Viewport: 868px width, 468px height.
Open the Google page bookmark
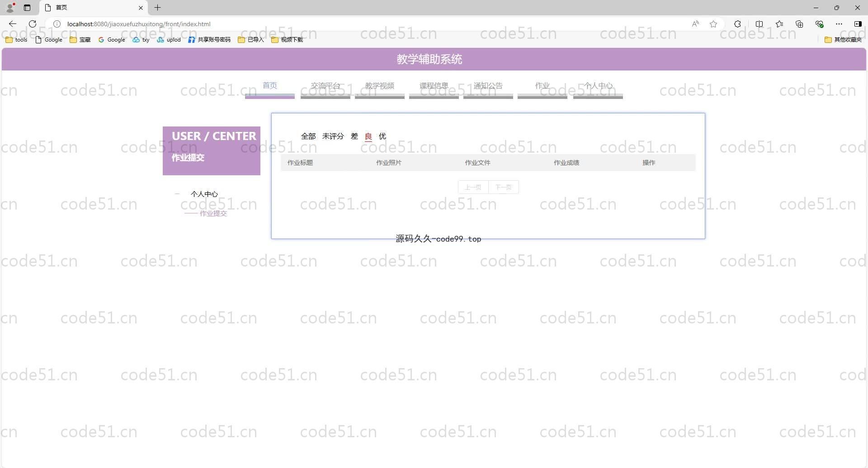pos(49,40)
